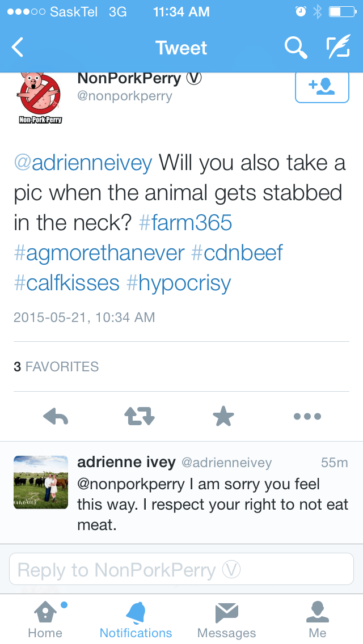Viewport: 363px width, 644px height.
Task: Reply to the tweet with arrow icon
Action: tap(56, 417)
